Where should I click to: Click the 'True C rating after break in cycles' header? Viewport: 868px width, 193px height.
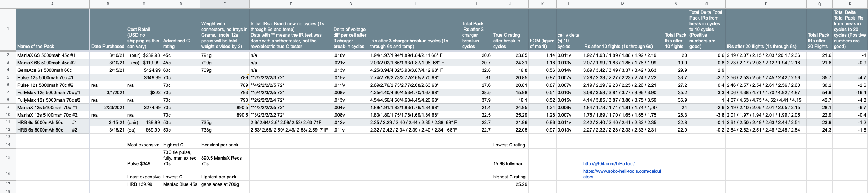(x=510, y=29)
